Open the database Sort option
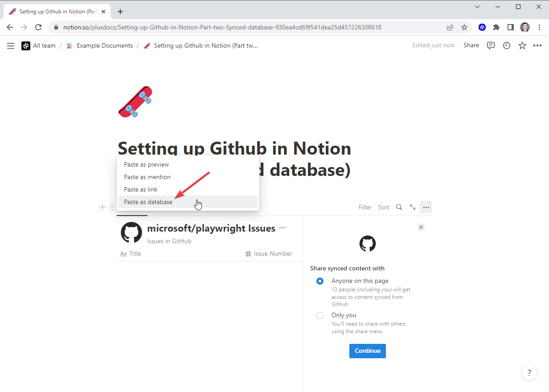This screenshot has height=392, width=549. point(384,207)
